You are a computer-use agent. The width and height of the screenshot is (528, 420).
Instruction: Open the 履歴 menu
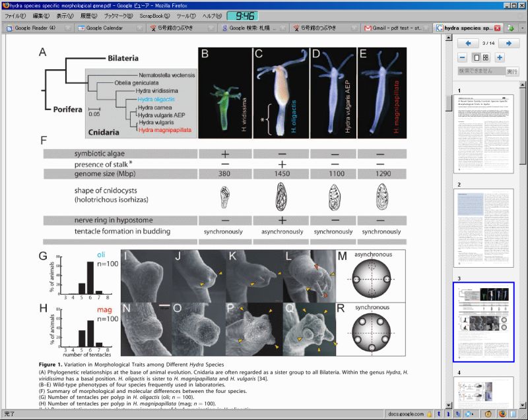tap(88, 16)
